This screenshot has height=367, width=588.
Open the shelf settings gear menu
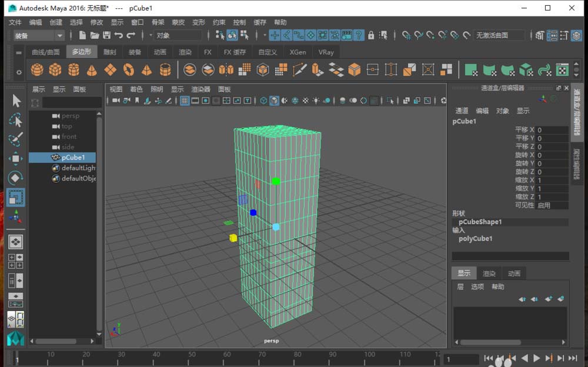point(19,72)
